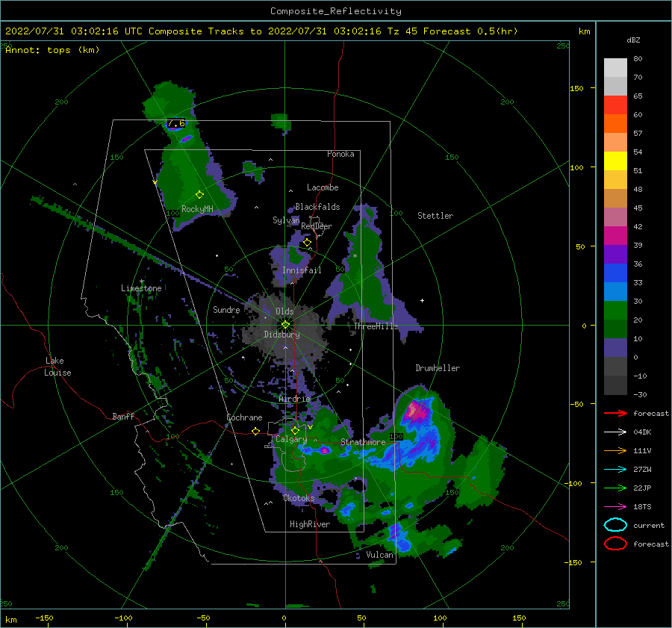Click bottom axis tick labeled -100
The width and height of the screenshot is (672, 628).
coord(123,618)
